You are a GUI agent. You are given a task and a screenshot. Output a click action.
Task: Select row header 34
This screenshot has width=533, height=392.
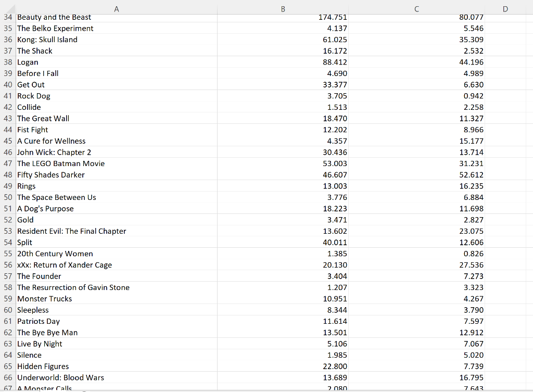[8, 17]
